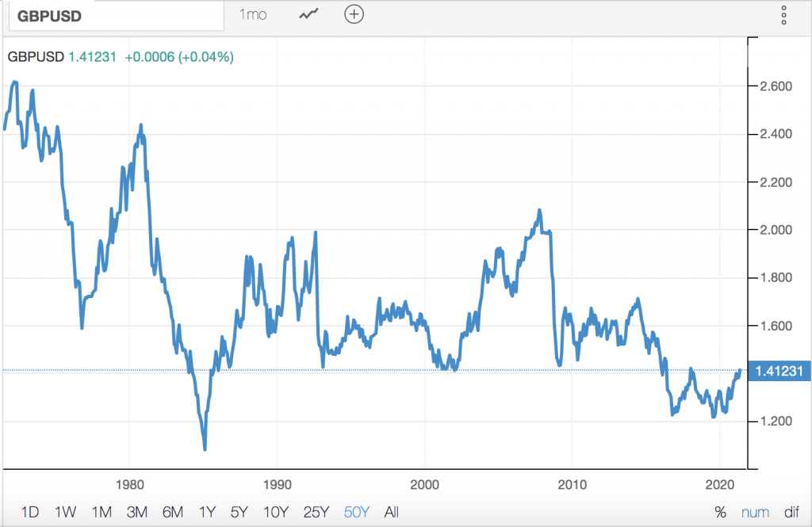Click the plus circle add-indicator icon

tap(354, 15)
